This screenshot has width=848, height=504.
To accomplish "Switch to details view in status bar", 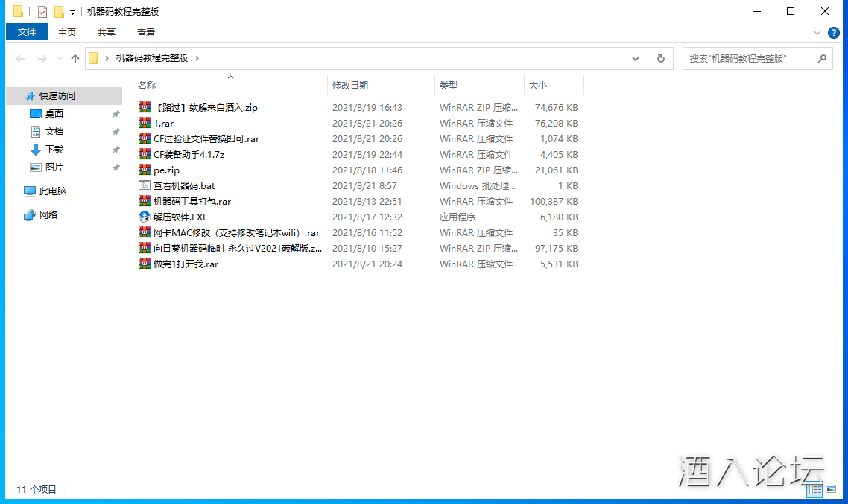I will click(x=814, y=489).
